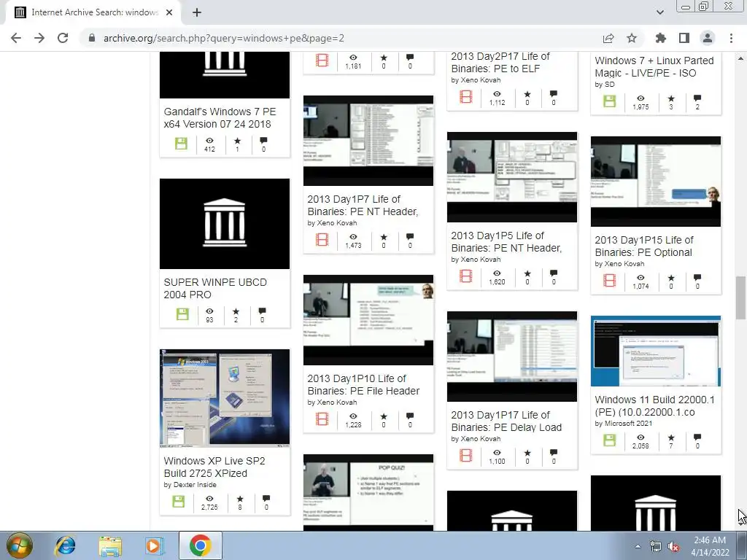Toggle the browser side panel
Screen dimensions: 747x560
pos(684,38)
